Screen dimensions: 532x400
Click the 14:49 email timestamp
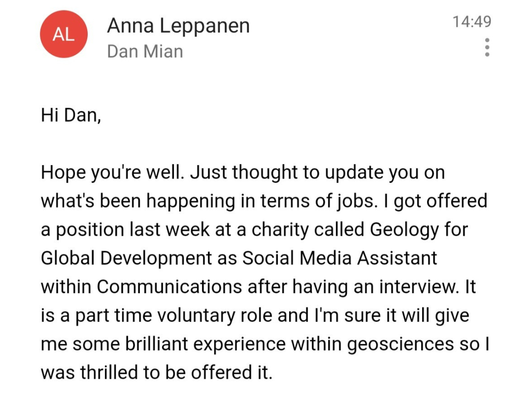tap(471, 22)
